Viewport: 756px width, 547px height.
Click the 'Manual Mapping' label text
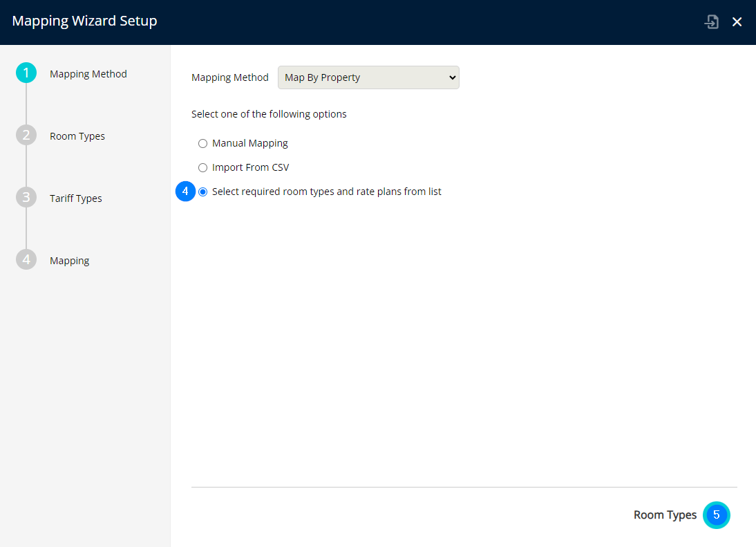(x=250, y=143)
